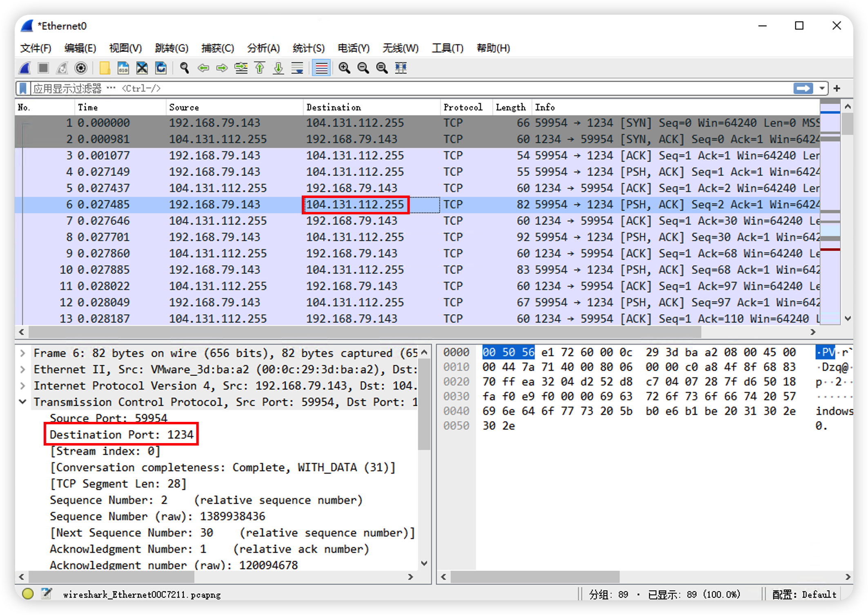Reload the capture file icon
868x615 pixels.
[161, 68]
